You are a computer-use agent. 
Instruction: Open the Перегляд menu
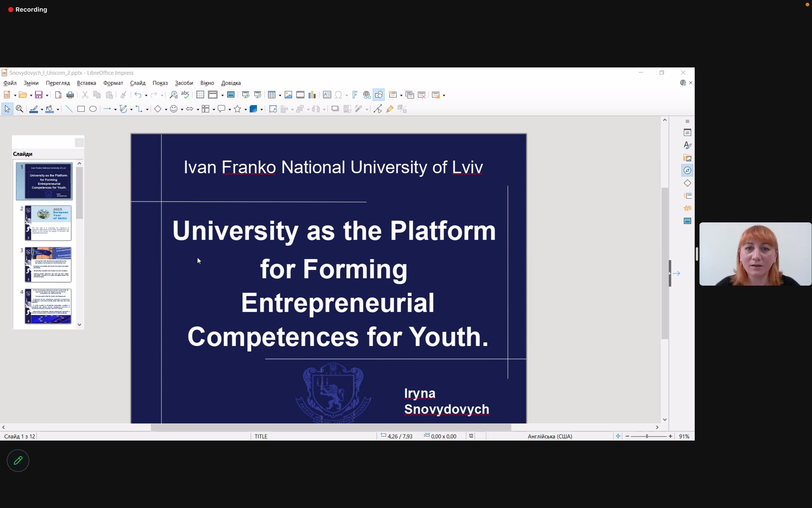coord(58,83)
